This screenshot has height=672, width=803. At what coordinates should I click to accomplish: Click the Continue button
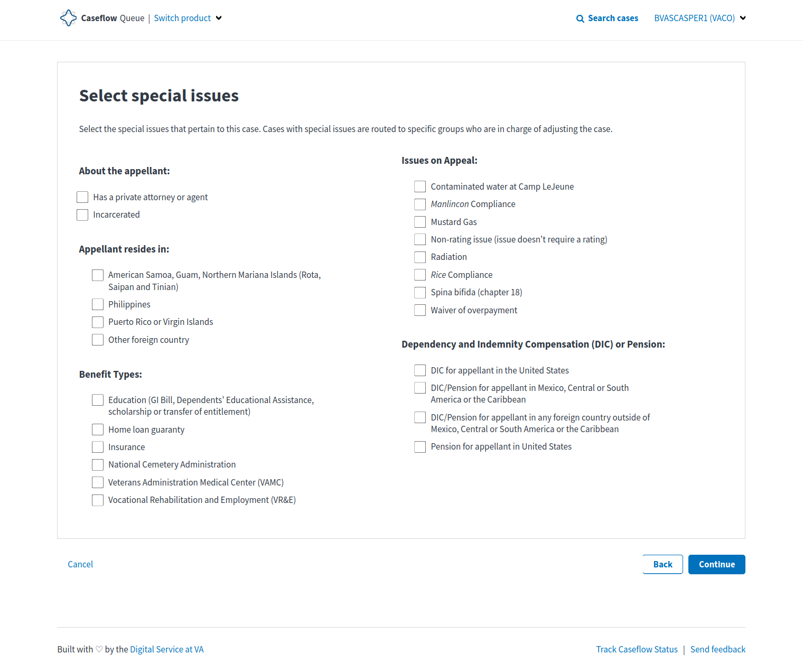716,564
